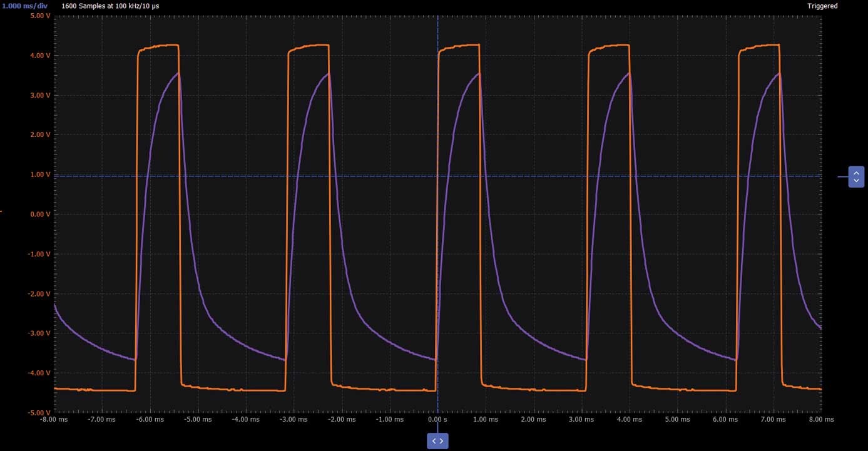Click the -4.00 V axis label
This screenshot has width=868, height=451.
click(x=39, y=373)
